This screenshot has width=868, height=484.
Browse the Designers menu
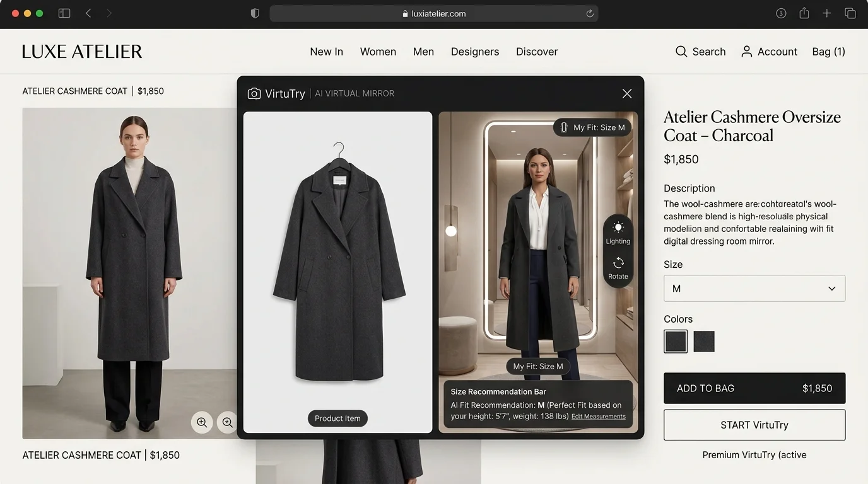(475, 52)
